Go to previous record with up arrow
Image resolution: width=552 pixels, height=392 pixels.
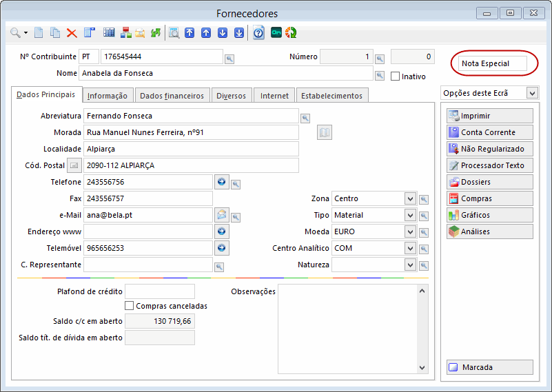[206, 33]
